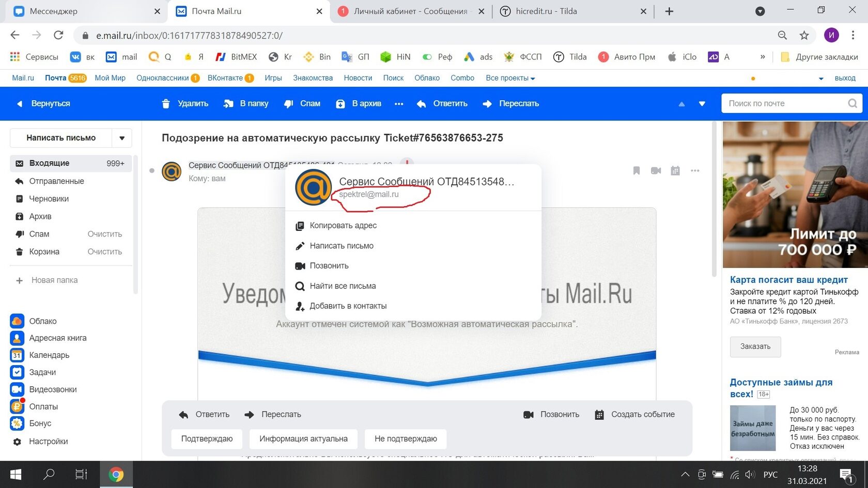Open the Черновики drafts folder

tap(49, 199)
